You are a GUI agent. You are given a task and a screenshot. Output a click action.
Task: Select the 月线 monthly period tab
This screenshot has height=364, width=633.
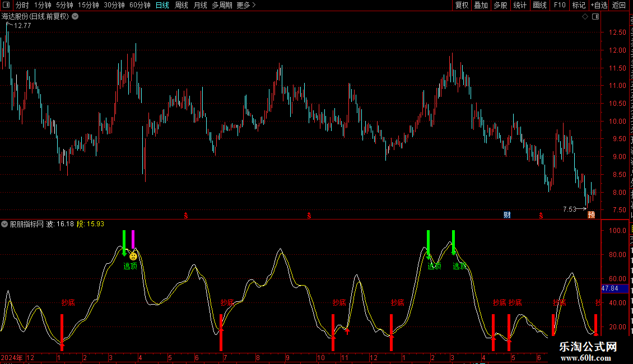click(200, 5)
